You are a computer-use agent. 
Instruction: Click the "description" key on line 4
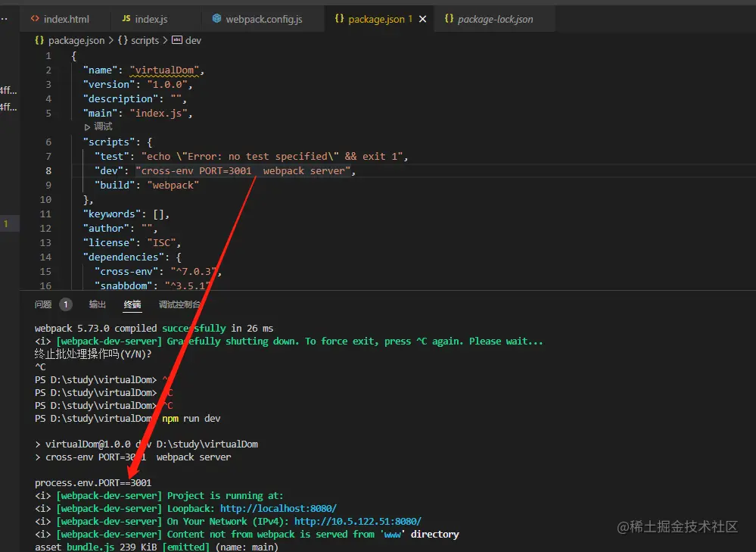120,99
